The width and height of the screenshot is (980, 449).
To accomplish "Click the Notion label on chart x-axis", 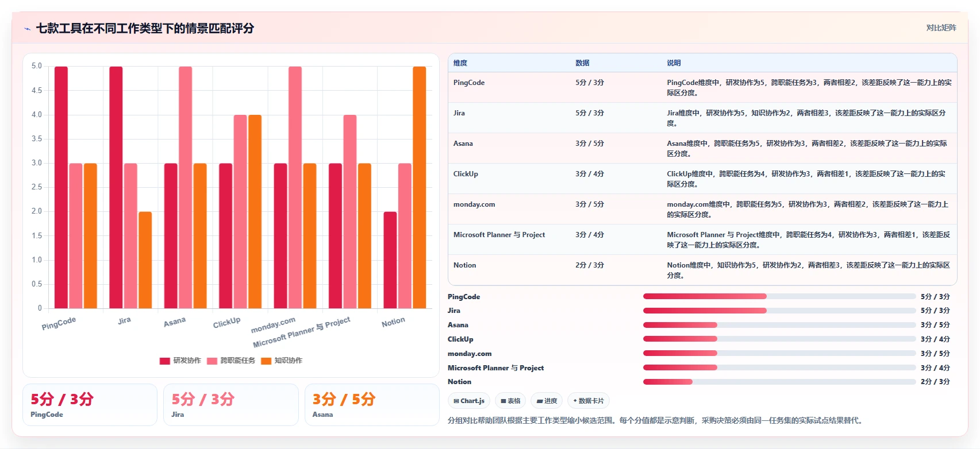I will 393,322.
